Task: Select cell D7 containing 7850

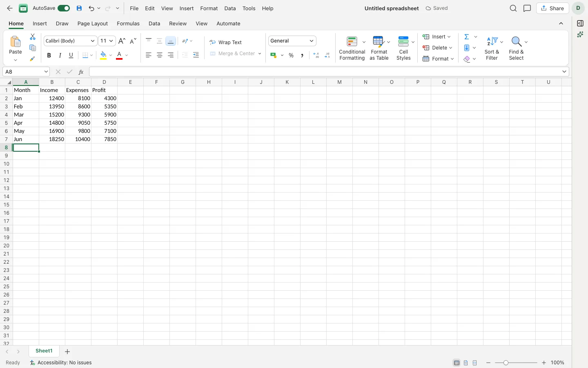Action: (105, 139)
